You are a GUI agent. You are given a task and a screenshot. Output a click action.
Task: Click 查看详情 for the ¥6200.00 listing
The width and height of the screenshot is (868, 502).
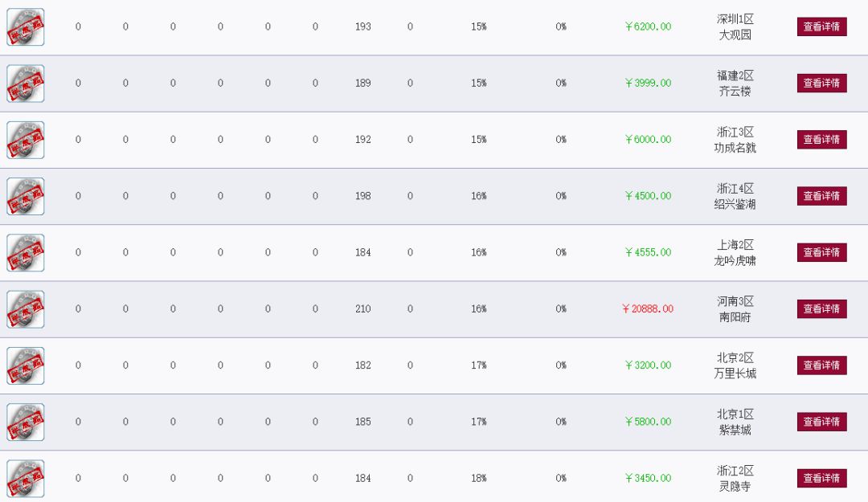[x=821, y=27]
